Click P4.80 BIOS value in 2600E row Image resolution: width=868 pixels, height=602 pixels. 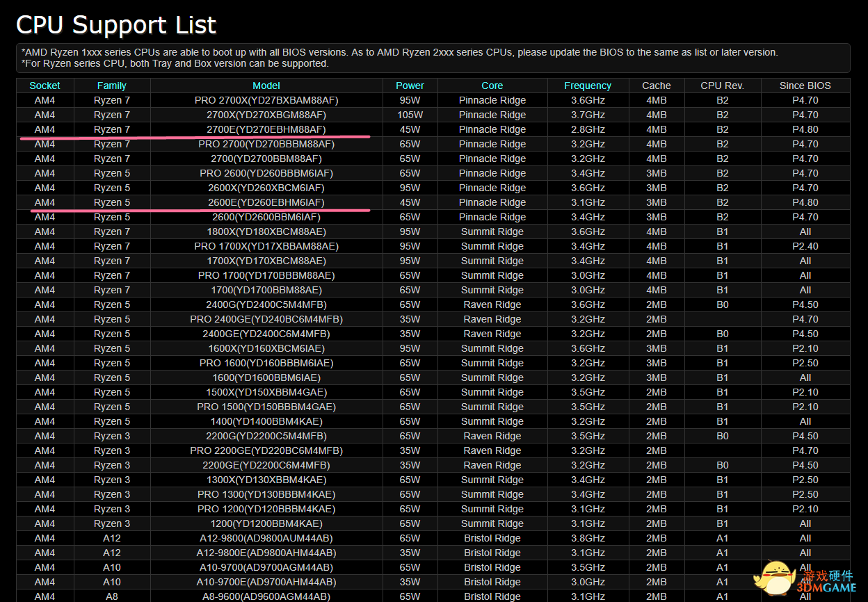(x=805, y=202)
